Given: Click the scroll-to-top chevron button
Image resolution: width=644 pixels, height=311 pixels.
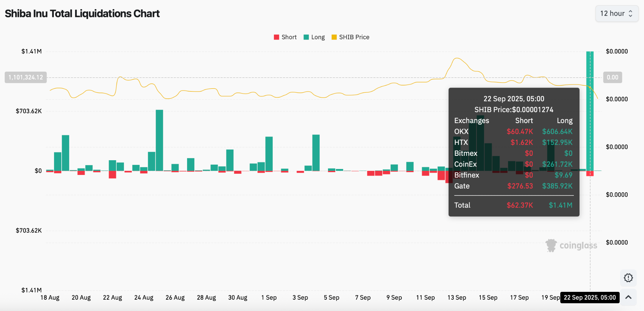Looking at the screenshot, I should point(628,297).
